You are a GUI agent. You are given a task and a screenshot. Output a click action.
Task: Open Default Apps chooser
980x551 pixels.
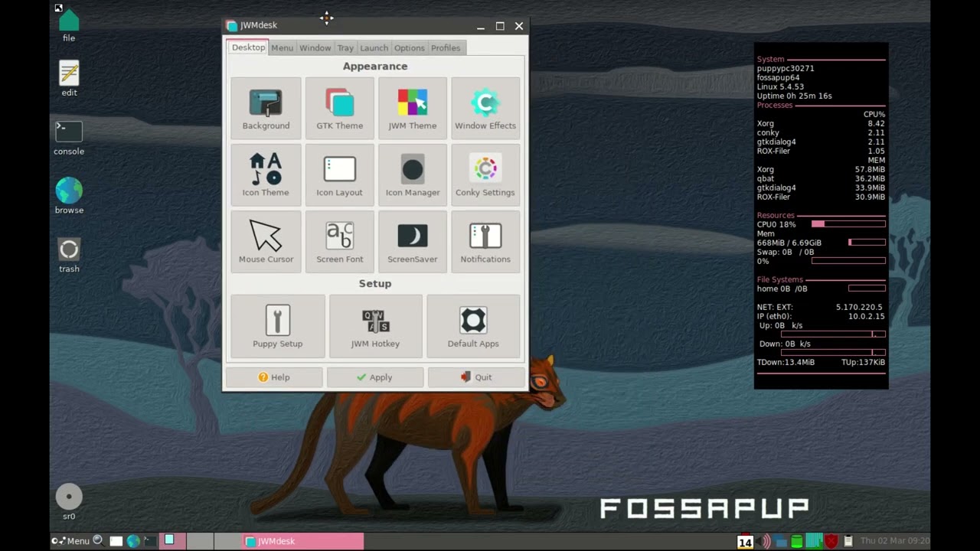click(x=473, y=326)
